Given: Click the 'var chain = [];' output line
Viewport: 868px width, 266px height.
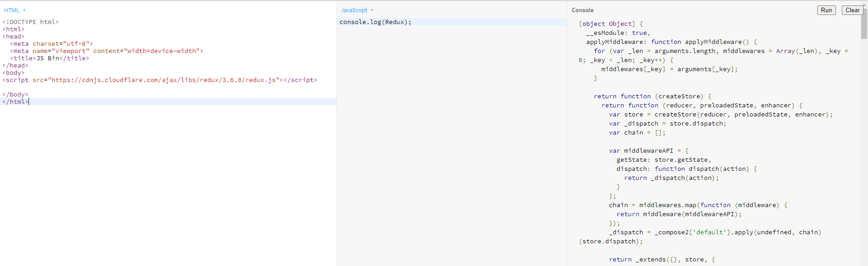Looking at the screenshot, I should tap(637, 132).
